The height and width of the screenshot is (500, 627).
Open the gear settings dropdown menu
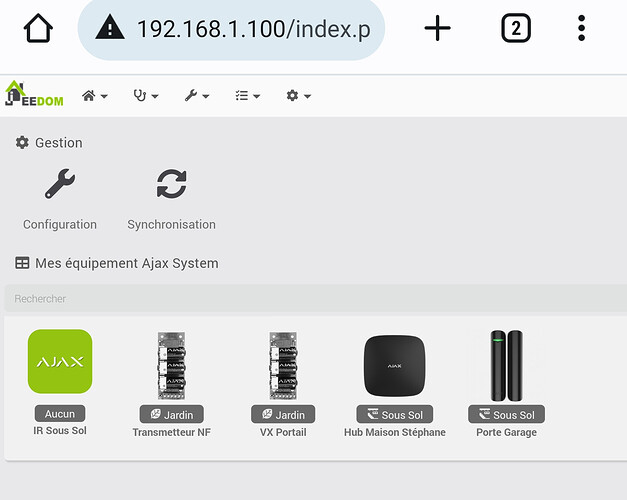pos(299,96)
